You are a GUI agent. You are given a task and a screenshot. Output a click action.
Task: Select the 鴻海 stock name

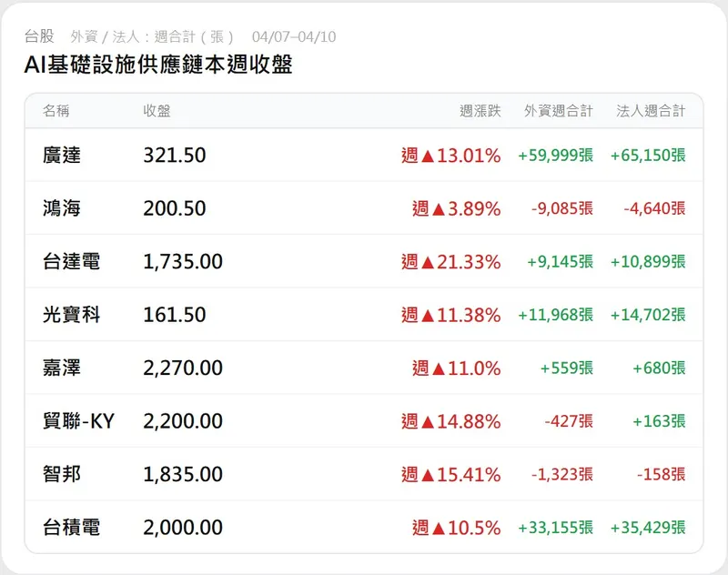pyautogui.click(x=62, y=208)
